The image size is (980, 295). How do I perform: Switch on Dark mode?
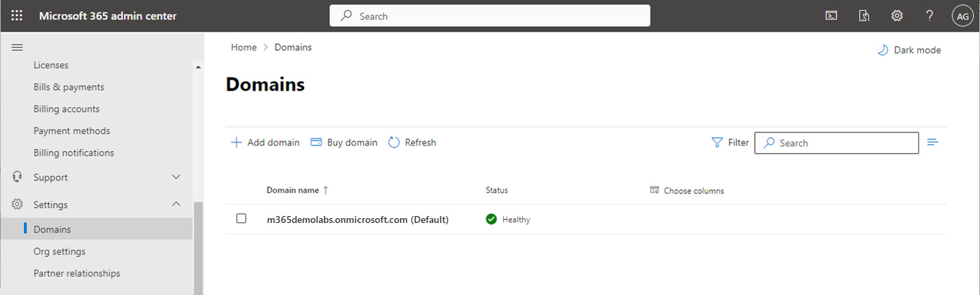pos(909,50)
